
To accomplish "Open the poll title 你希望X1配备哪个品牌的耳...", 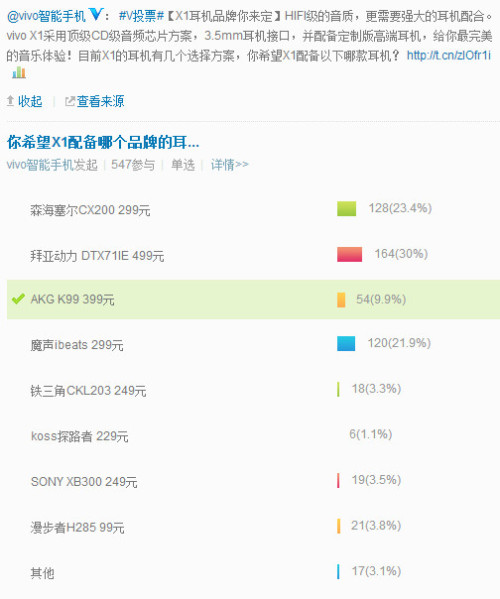I will 103,142.
